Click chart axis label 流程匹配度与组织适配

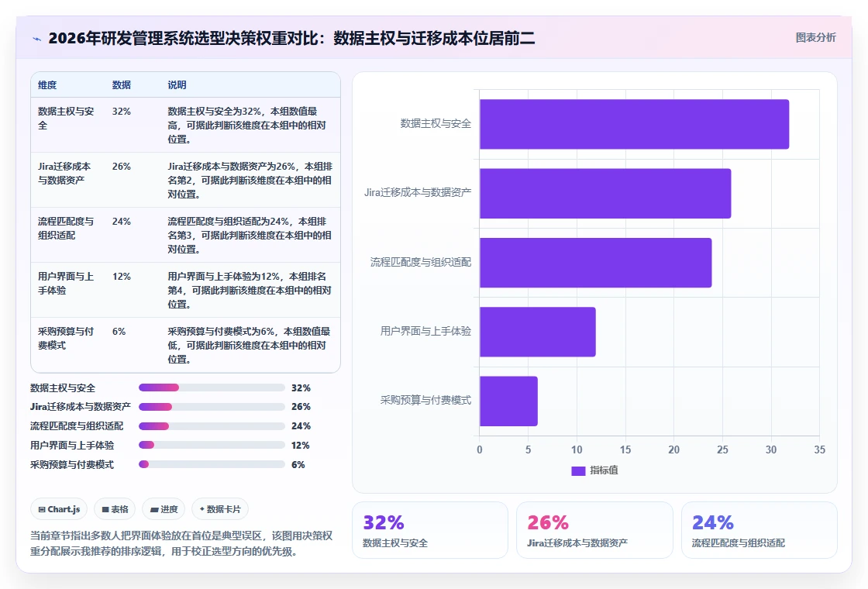click(421, 262)
